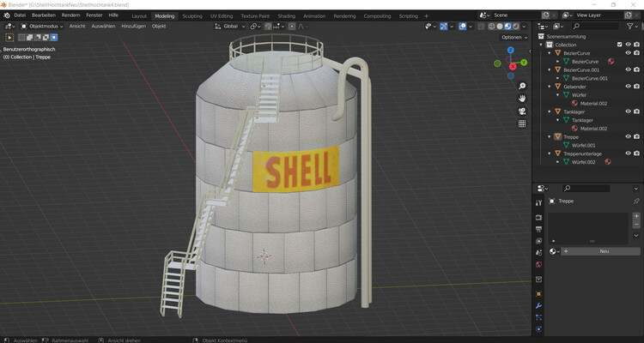Viewport: 644px width, 343px height.
Task: Switch to rendered viewport shading
Action: 516,27
